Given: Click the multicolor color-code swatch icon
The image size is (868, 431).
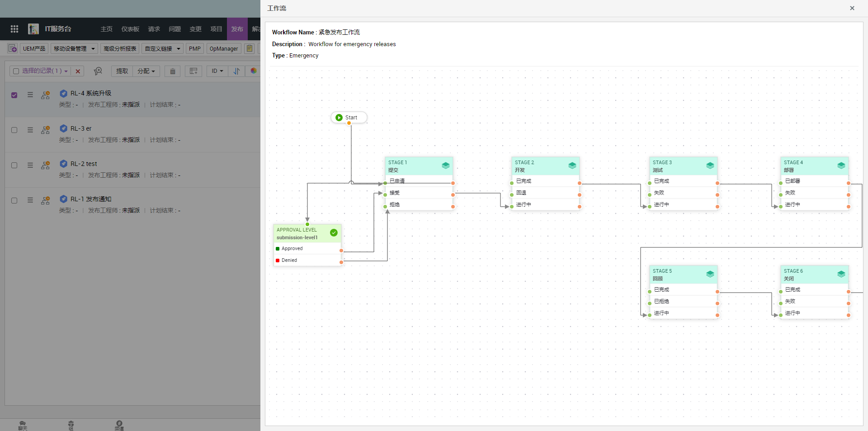Looking at the screenshot, I should tap(253, 71).
